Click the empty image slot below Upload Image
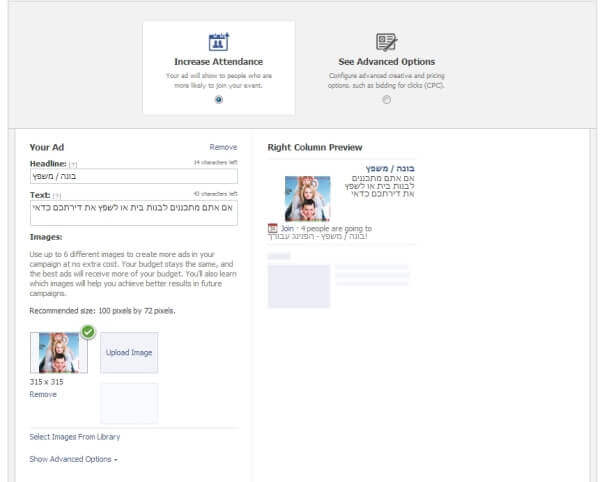The image size is (600, 482). click(x=129, y=402)
